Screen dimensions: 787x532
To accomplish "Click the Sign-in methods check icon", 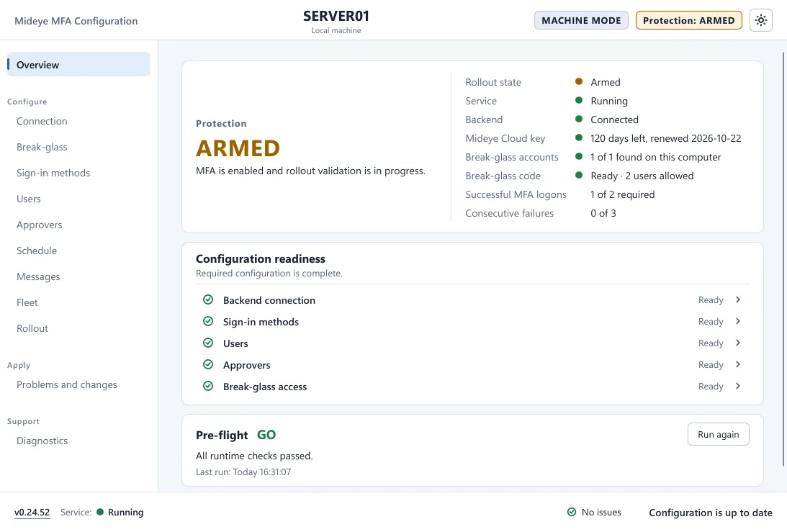I will [x=208, y=321].
